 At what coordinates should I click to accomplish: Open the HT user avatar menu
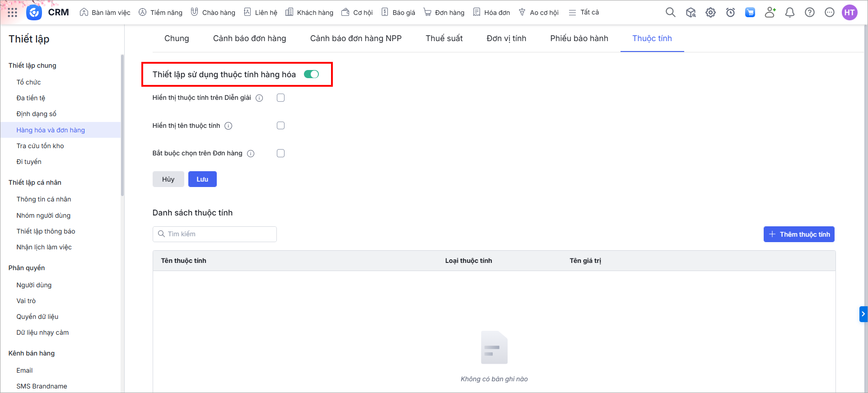pyautogui.click(x=849, y=13)
